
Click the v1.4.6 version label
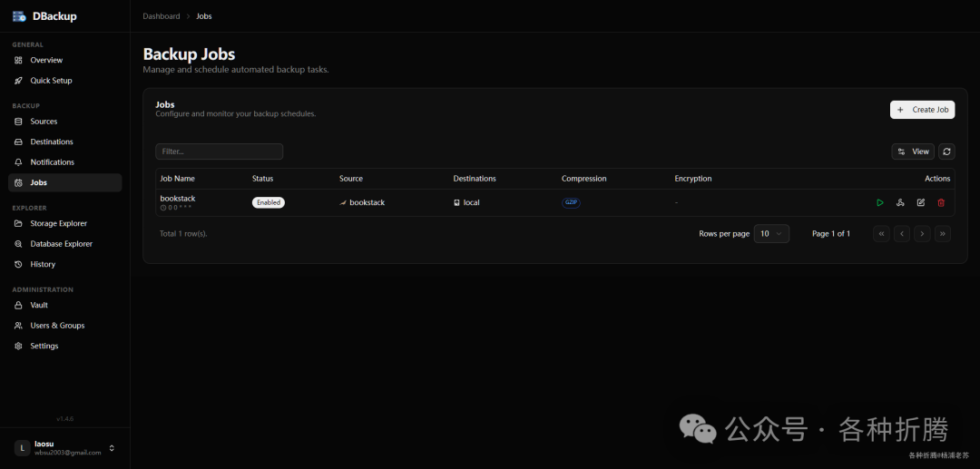click(65, 418)
